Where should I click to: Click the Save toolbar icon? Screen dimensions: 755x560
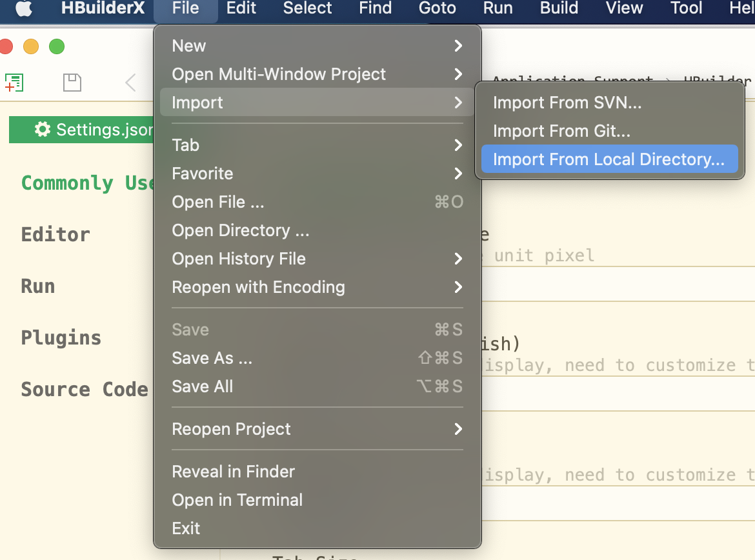(x=72, y=82)
